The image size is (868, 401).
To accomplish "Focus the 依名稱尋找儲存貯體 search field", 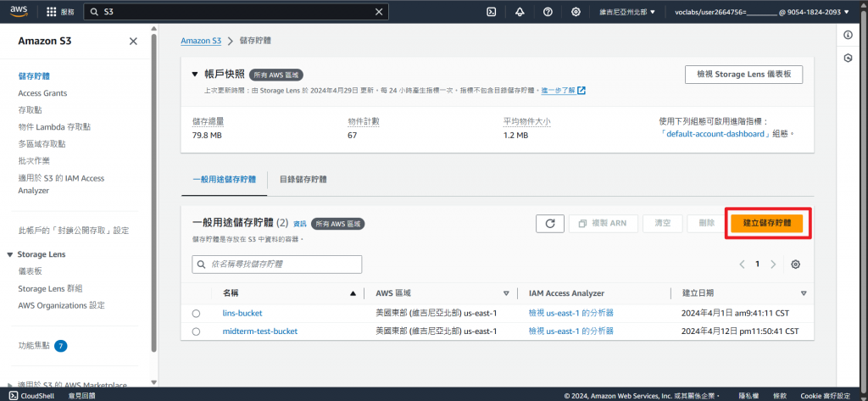I will point(277,265).
